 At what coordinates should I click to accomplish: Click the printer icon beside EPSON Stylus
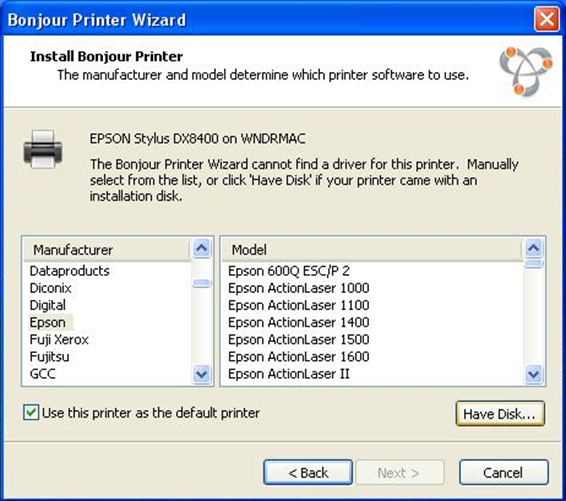(x=43, y=149)
